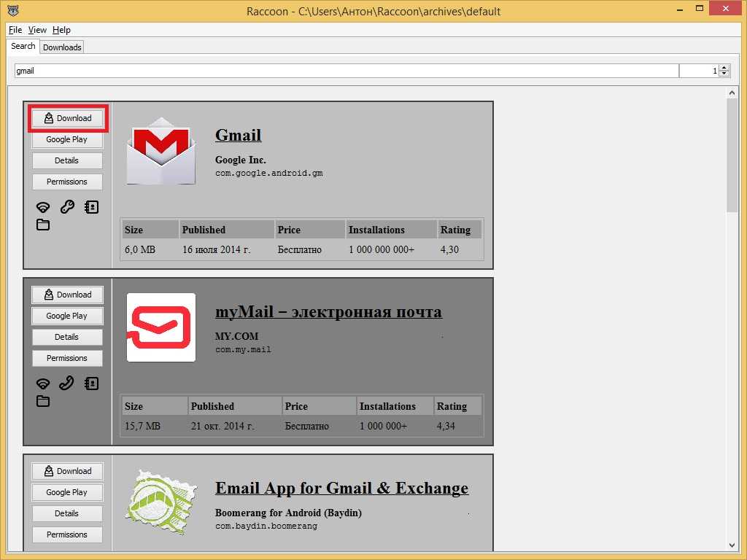747x560 pixels.
Task: Increase page number with up stepper arrow
Action: 724,67
